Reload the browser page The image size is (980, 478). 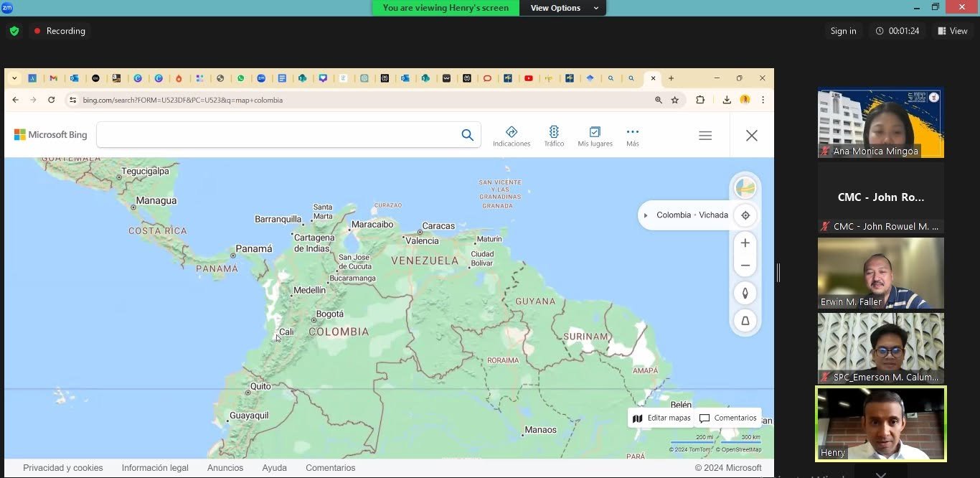[x=51, y=100]
